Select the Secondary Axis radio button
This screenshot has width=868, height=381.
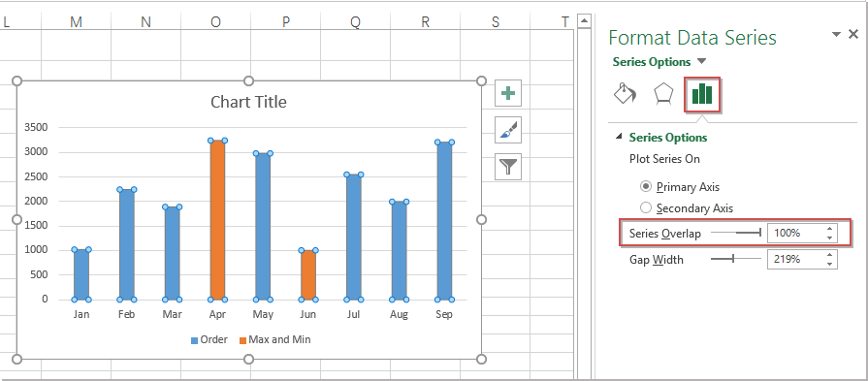(x=646, y=207)
